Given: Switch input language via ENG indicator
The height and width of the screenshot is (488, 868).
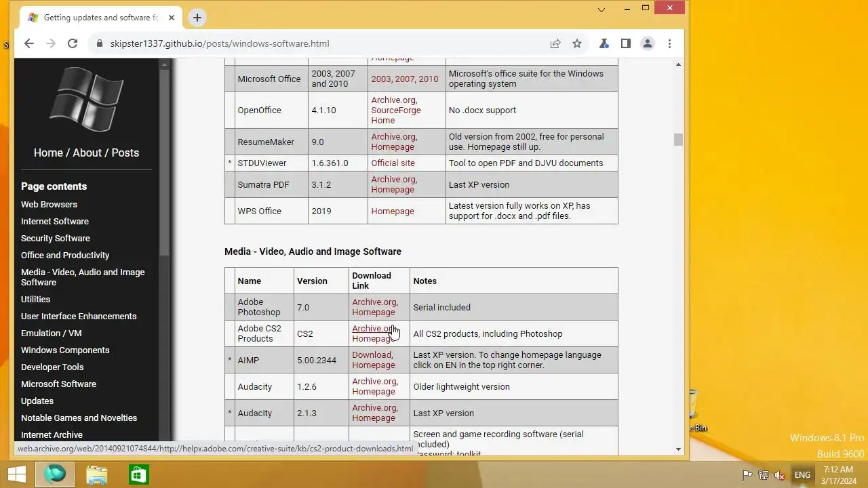Looking at the screenshot, I should click(802, 475).
